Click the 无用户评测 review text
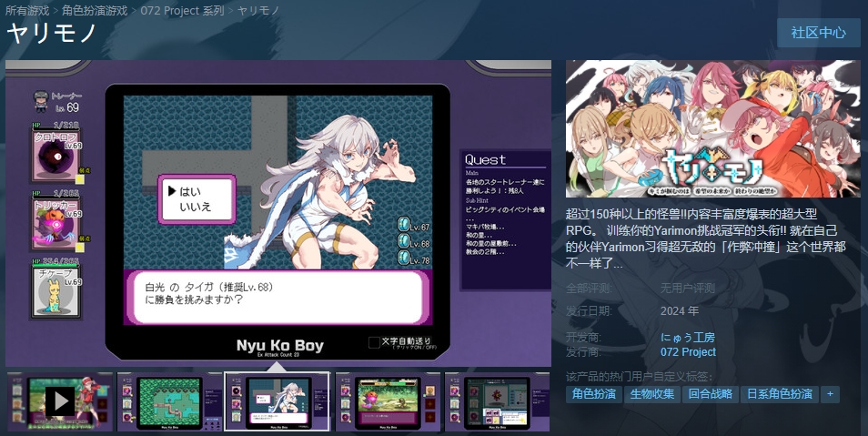Viewport: 868px width, 436px height. tap(688, 288)
